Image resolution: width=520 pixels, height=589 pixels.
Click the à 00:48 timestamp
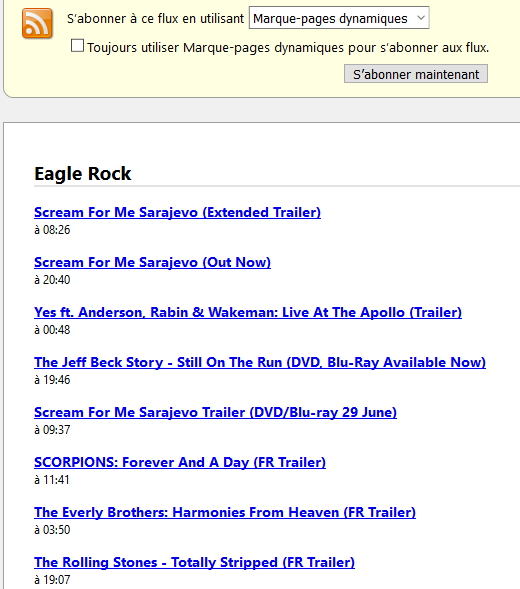coord(52,329)
